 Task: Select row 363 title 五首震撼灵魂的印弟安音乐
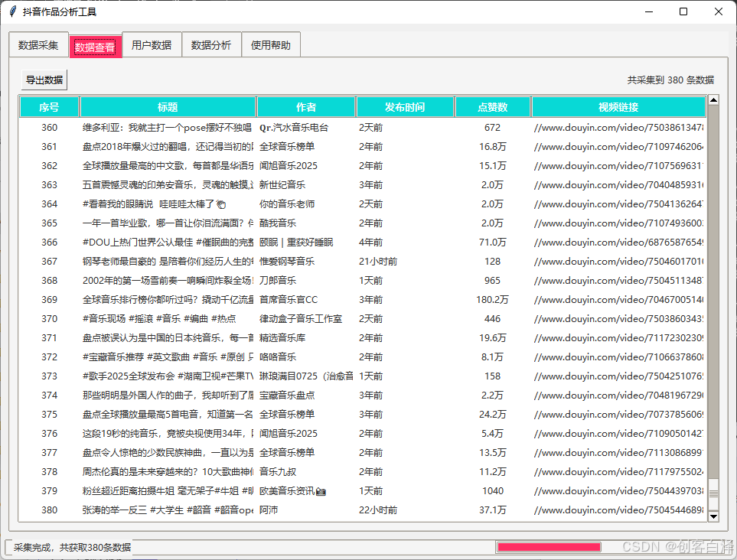point(168,185)
